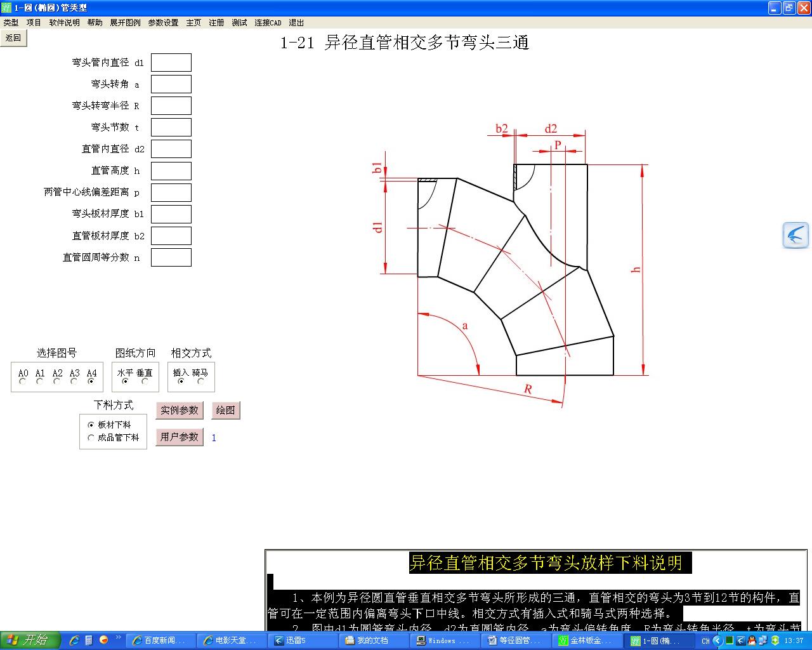
Task: Open the 连接CAD menu
Action: [x=268, y=22]
